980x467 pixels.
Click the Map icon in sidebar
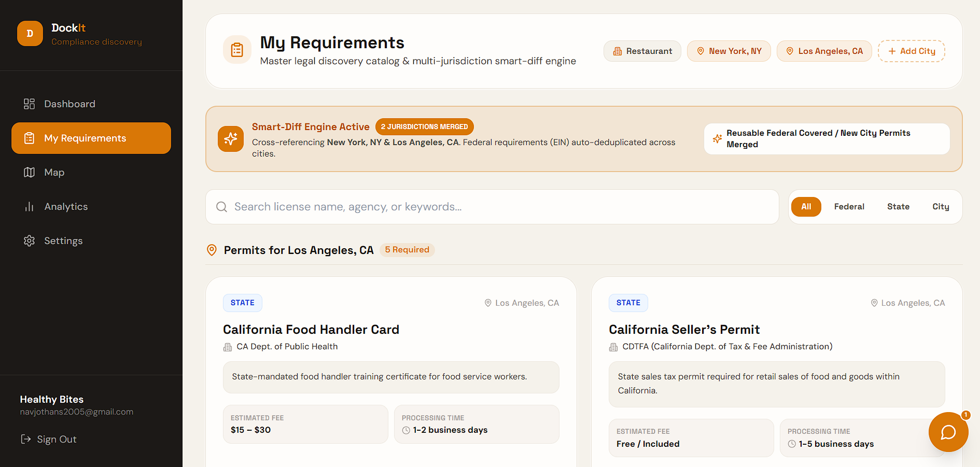pos(29,172)
